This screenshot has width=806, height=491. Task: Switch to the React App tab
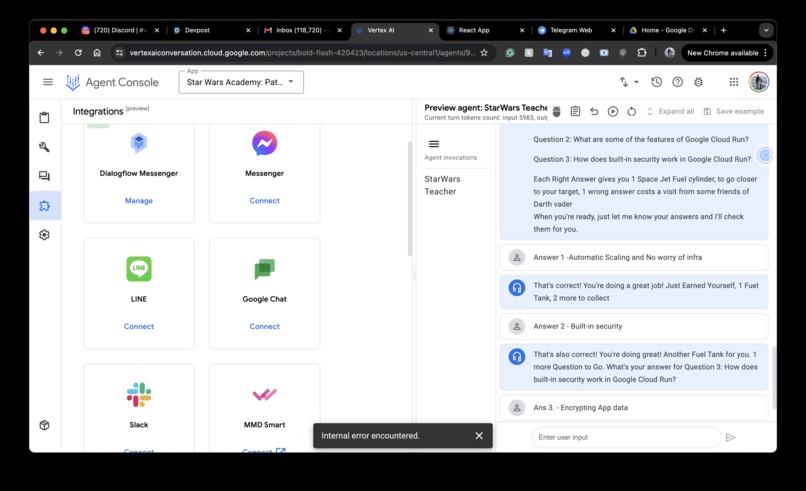[x=485, y=30]
